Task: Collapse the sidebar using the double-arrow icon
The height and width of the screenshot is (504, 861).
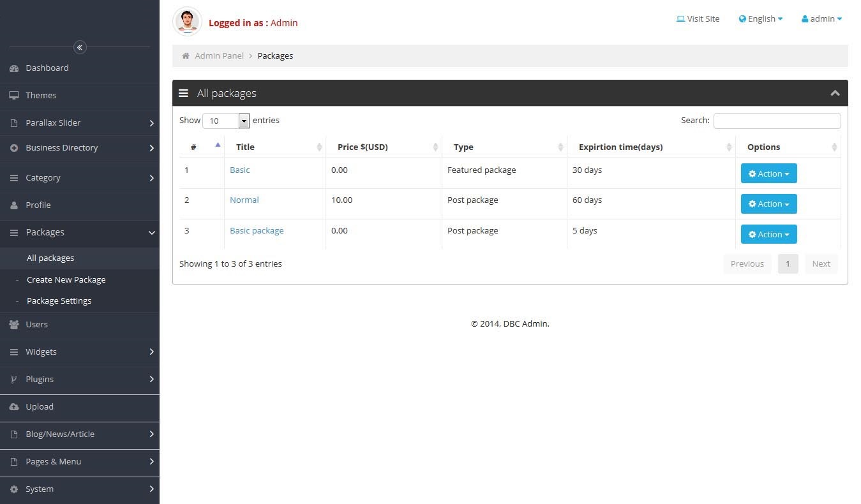Action: pos(80,47)
